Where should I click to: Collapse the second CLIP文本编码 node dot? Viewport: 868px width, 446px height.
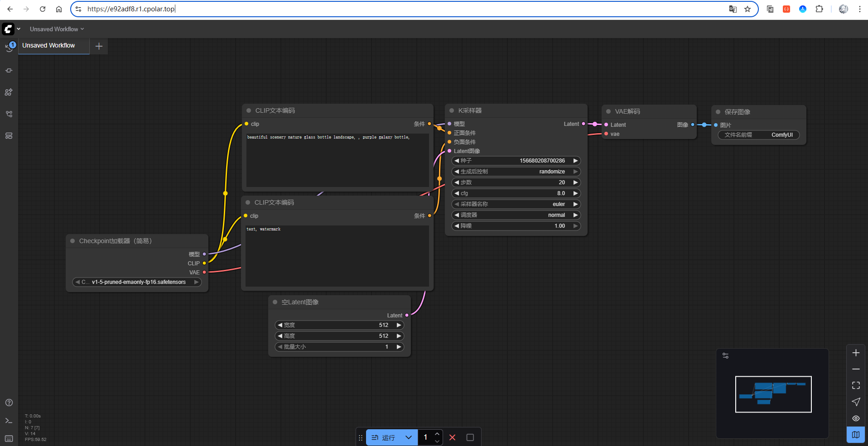248,202
